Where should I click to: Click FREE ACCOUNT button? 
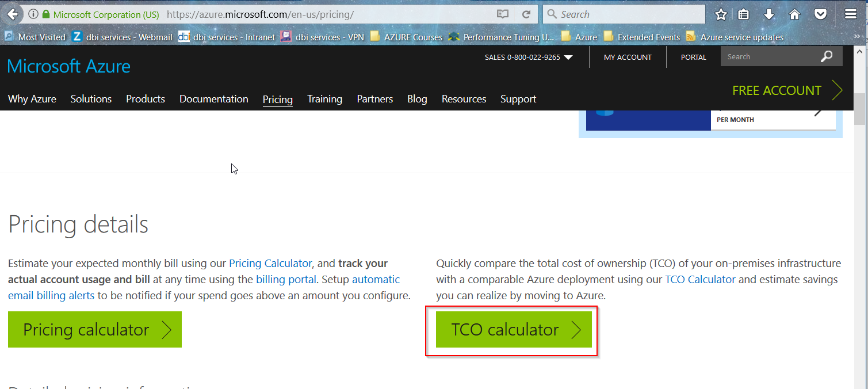click(x=787, y=90)
